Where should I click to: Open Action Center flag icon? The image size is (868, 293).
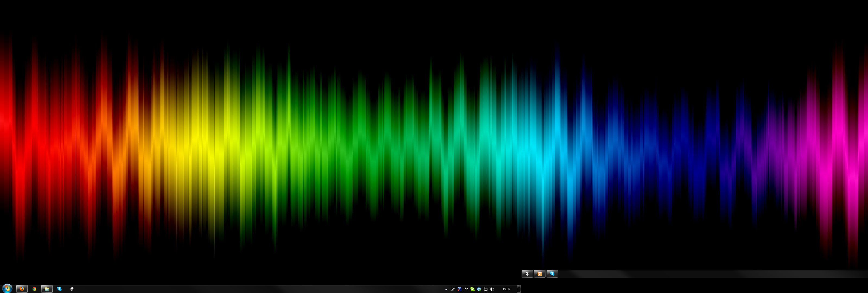[466, 289]
